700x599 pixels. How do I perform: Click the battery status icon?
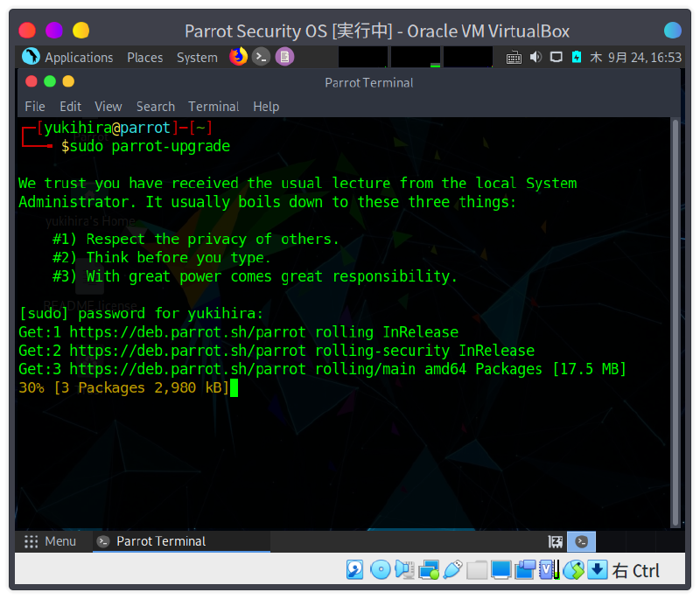[576, 57]
